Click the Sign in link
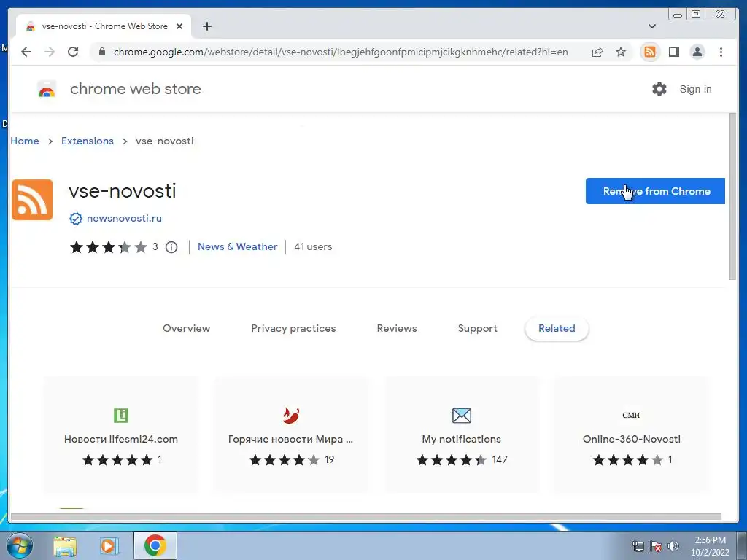 [x=695, y=89]
